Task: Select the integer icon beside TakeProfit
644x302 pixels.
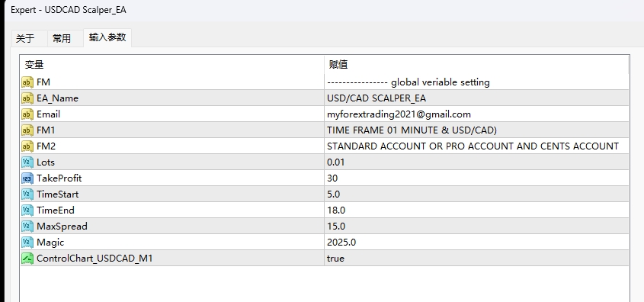Action: pos(27,178)
